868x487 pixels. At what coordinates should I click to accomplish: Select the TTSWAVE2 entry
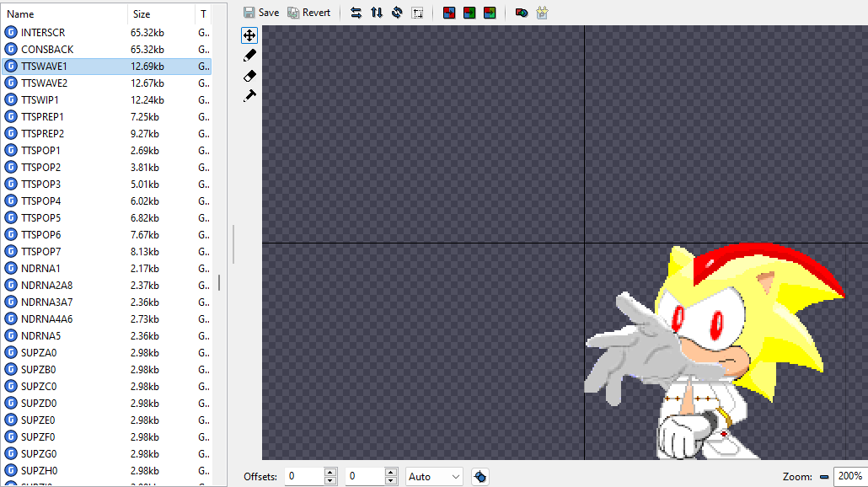pyautogui.click(x=107, y=83)
